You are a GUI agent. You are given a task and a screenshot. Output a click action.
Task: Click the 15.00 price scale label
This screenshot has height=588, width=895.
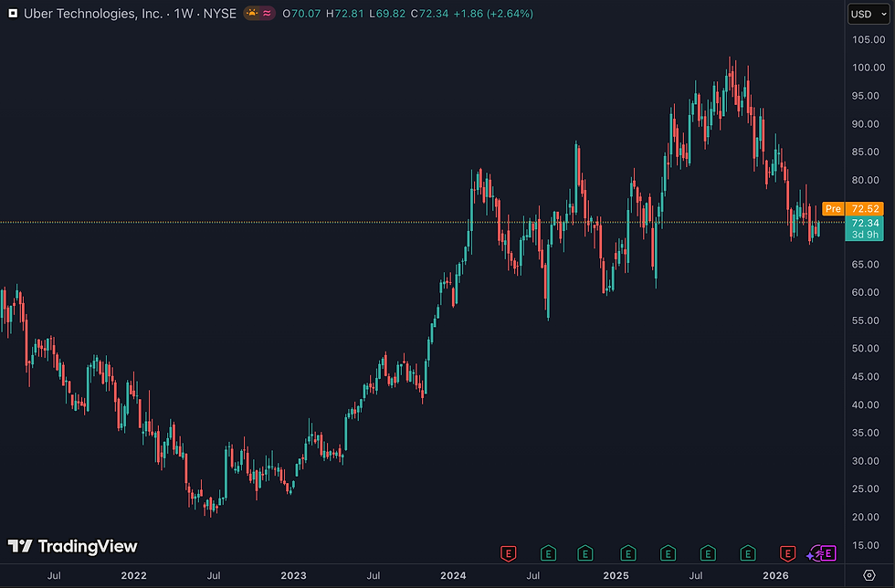(866, 545)
